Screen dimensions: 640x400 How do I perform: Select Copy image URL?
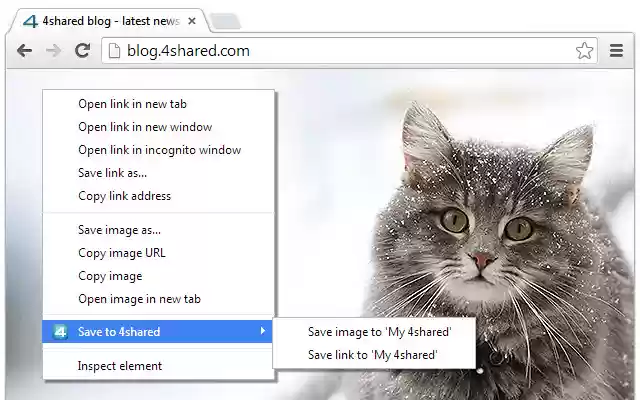[158, 253]
